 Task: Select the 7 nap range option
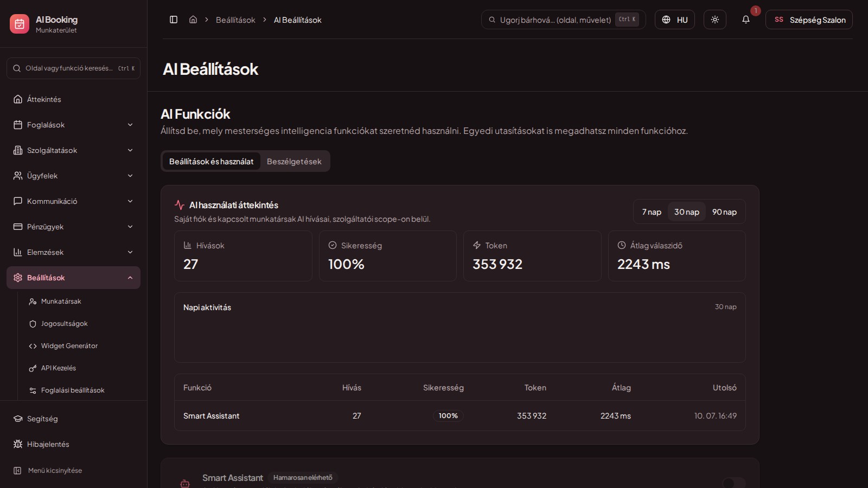click(652, 212)
